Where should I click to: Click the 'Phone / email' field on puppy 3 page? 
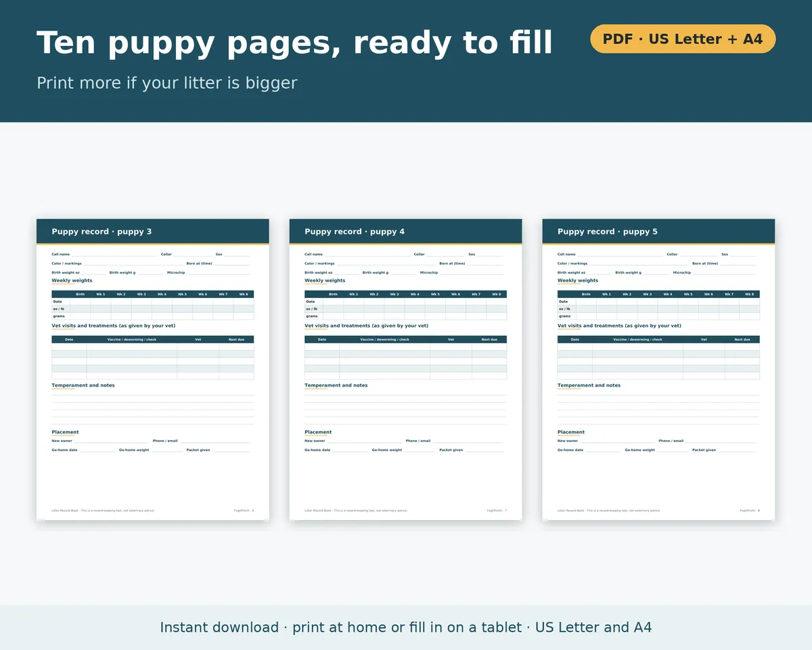click(202, 441)
